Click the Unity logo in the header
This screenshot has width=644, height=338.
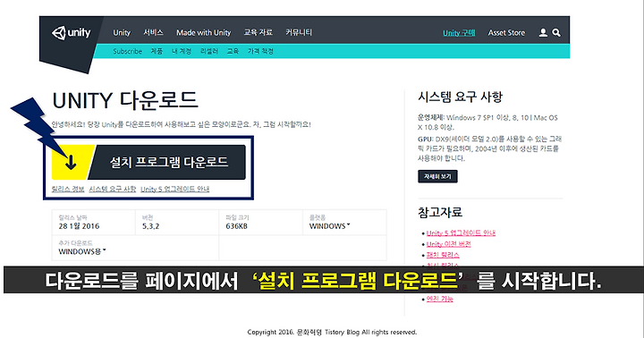pos(71,32)
